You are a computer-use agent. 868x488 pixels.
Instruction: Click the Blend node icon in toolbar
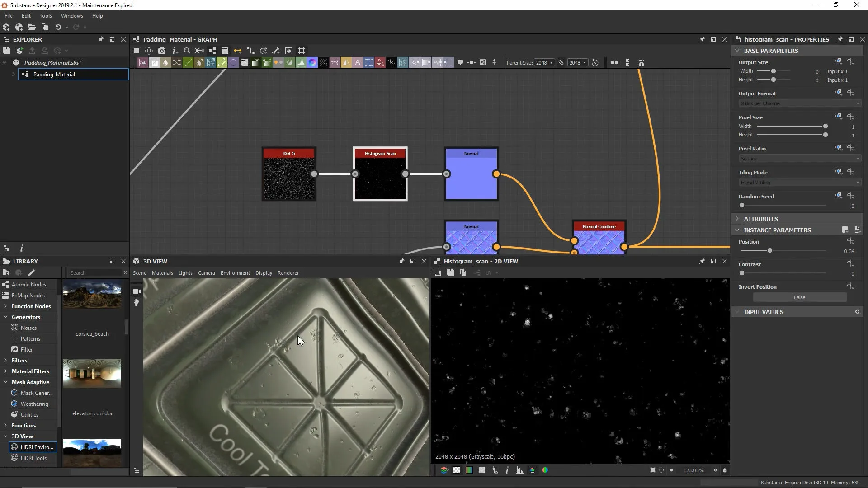coord(154,63)
